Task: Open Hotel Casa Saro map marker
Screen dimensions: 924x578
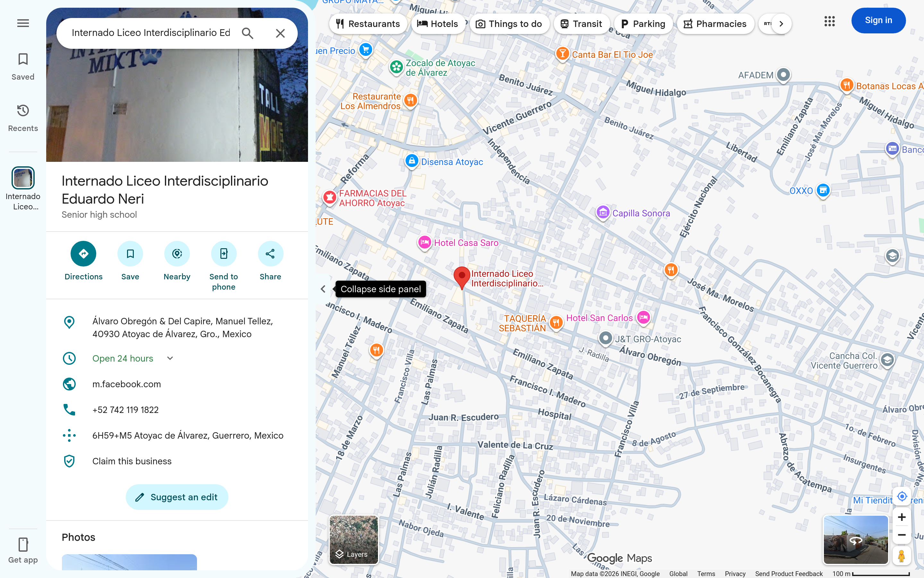Action: pos(424,243)
